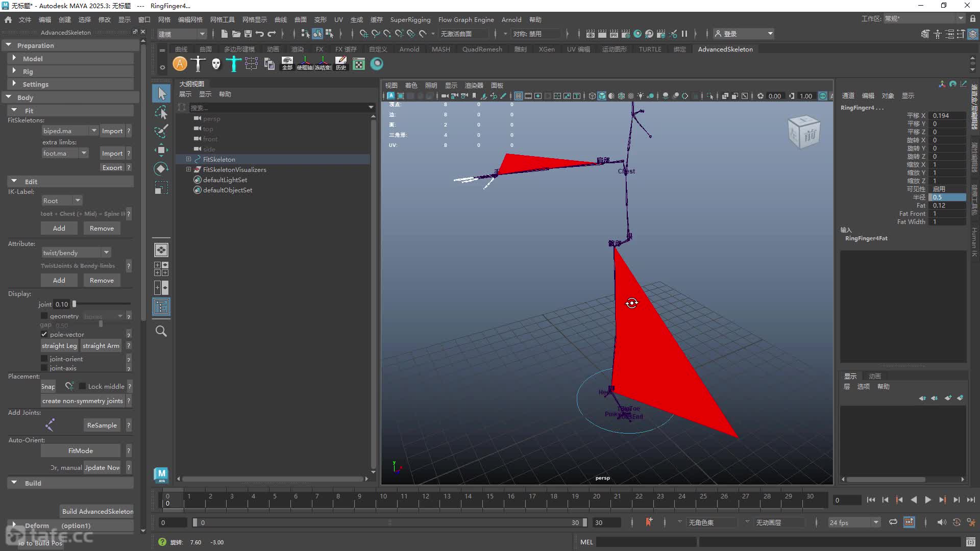Viewport: 980px width, 551px height.
Task: Play the animation forward
Action: pos(928,500)
